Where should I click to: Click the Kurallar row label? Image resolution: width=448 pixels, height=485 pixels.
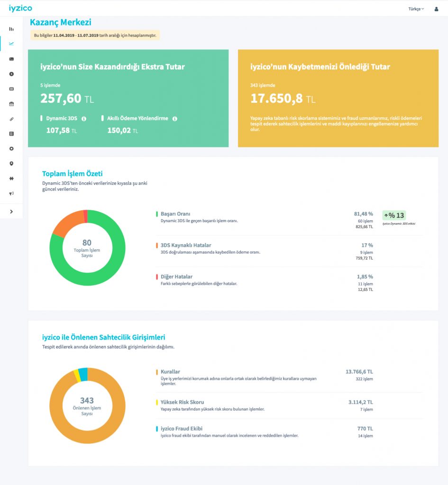coord(170,371)
